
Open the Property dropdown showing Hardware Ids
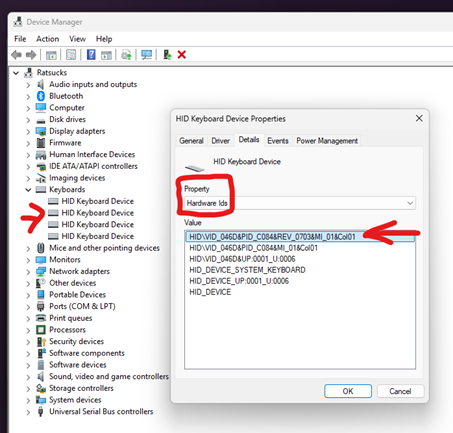click(300, 203)
